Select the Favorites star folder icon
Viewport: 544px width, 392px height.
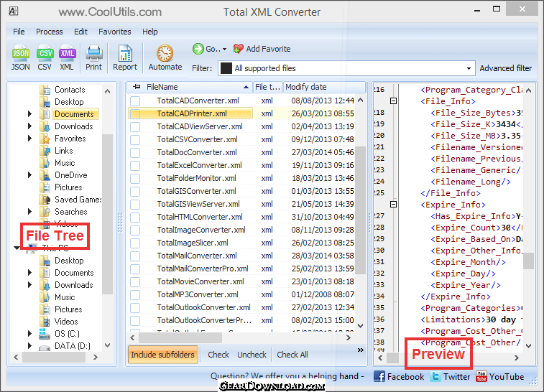(45, 139)
